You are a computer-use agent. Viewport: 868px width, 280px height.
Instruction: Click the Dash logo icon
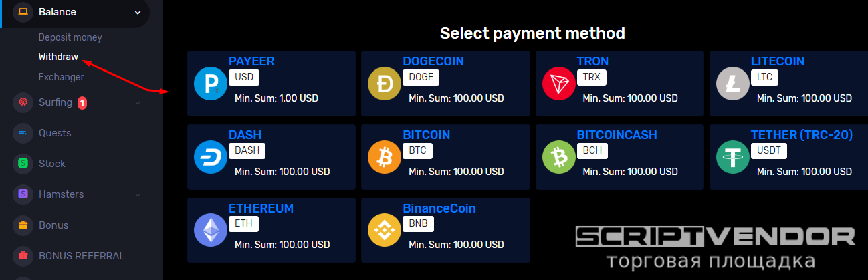click(x=211, y=157)
